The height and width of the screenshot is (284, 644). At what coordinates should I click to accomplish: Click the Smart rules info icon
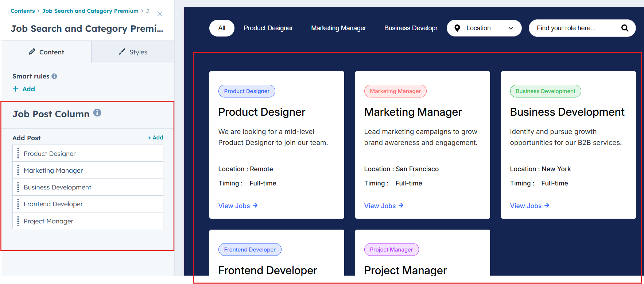tap(54, 76)
